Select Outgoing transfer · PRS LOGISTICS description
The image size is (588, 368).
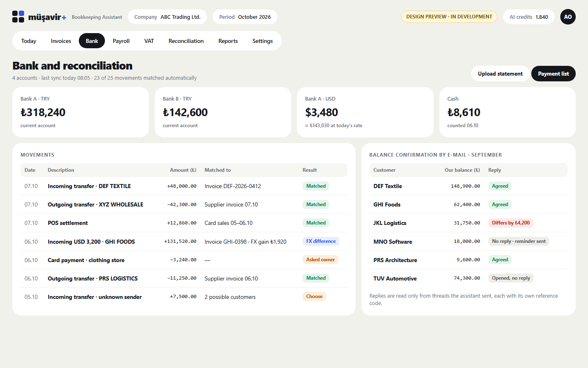(x=93, y=278)
